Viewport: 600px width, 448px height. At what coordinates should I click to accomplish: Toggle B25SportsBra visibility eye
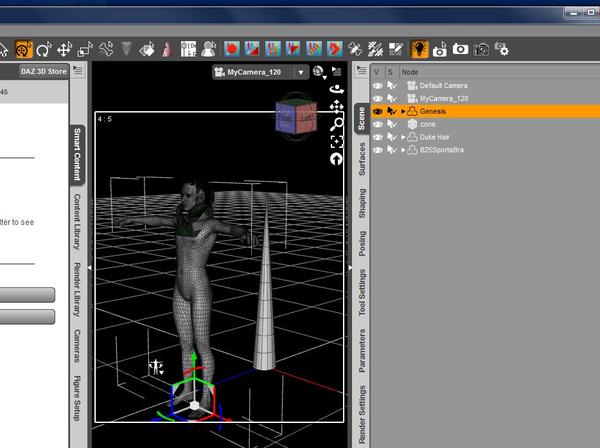(x=378, y=150)
